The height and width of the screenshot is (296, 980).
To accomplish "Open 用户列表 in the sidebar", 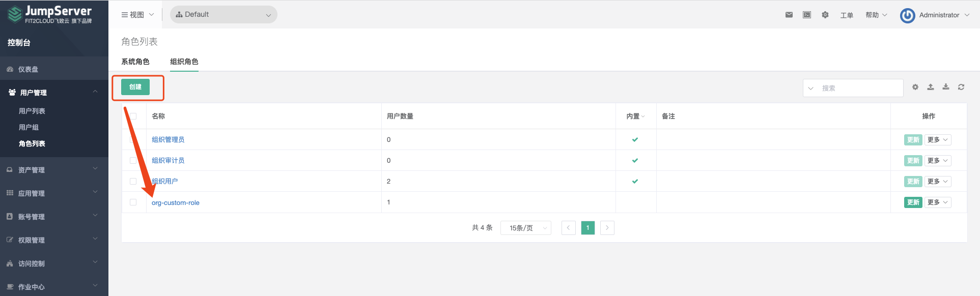I will pos(32,111).
